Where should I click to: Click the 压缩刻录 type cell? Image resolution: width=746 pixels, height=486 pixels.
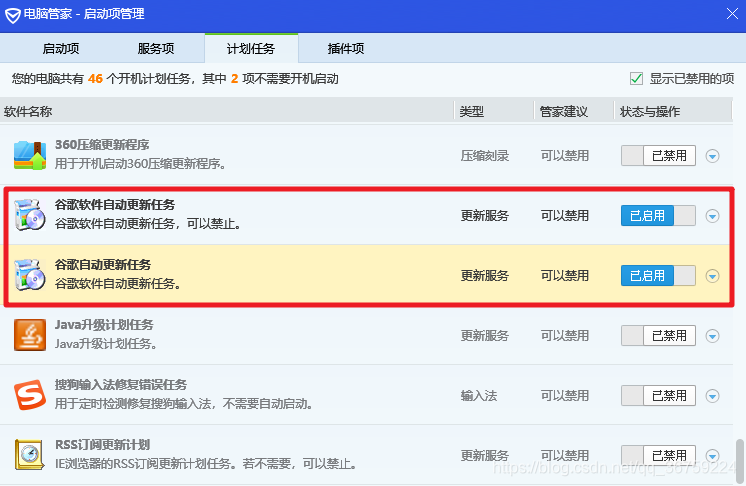tap(485, 156)
